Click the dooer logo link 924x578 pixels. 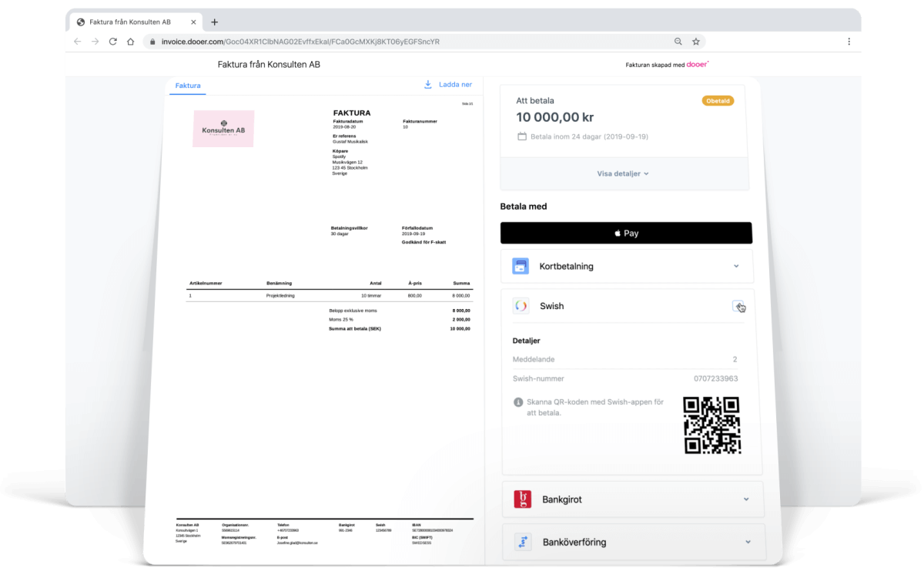pos(697,65)
